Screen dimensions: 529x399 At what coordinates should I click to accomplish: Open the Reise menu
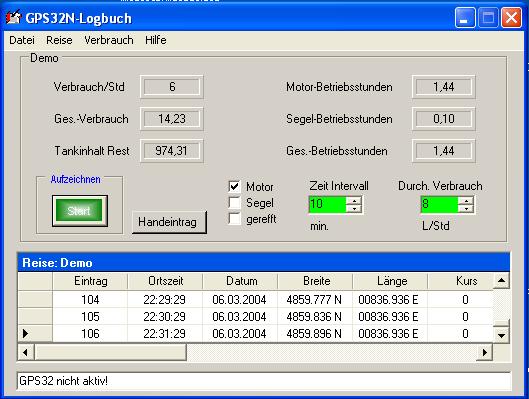[59, 40]
